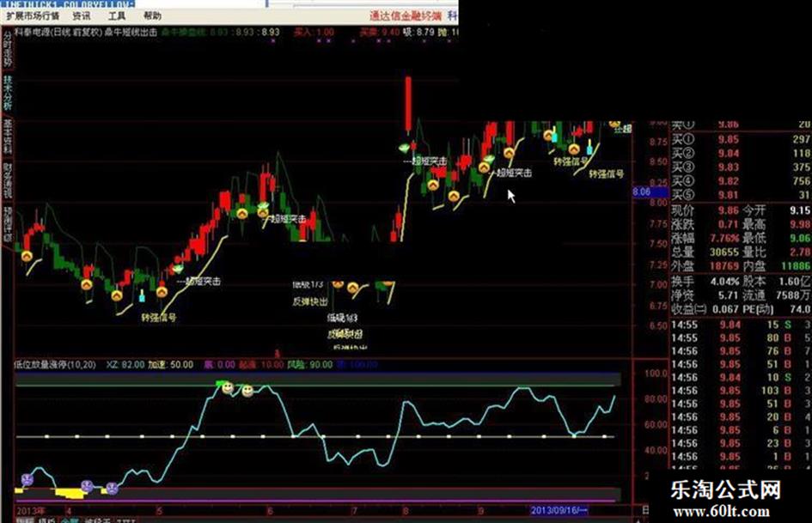Click the 买③ bid row at 9.83

coord(741,167)
